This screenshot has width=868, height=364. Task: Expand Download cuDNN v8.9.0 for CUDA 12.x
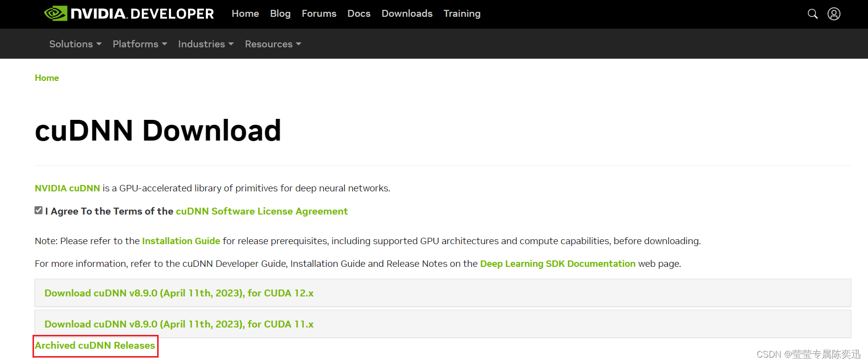[x=443, y=293]
